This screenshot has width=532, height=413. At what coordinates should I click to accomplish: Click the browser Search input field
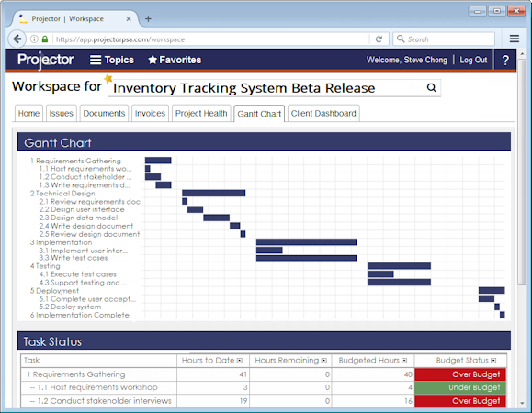[x=444, y=39]
